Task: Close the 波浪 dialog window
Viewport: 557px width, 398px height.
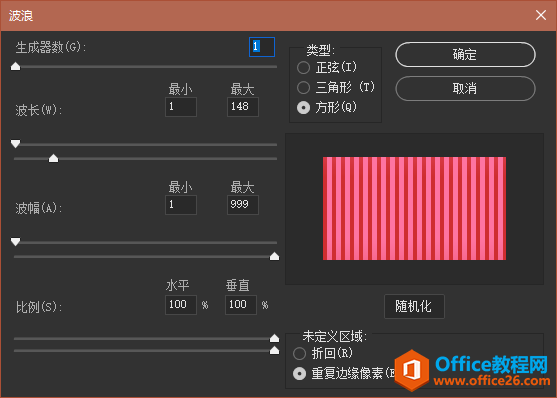Action: [x=541, y=15]
